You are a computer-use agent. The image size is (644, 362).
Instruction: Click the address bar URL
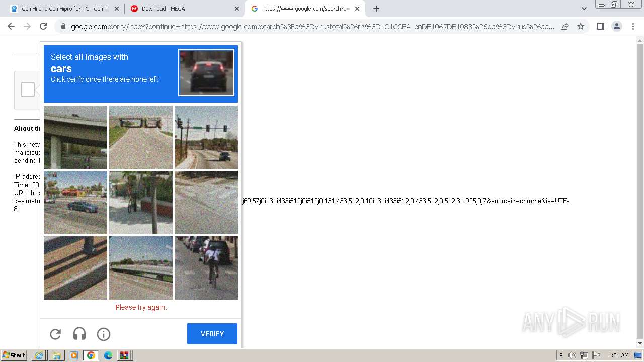[x=312, y=27]
